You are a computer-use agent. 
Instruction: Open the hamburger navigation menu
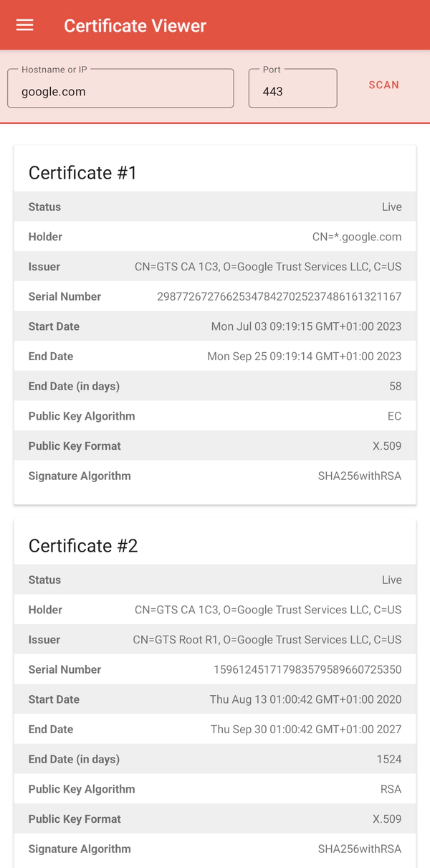point(24,25)
